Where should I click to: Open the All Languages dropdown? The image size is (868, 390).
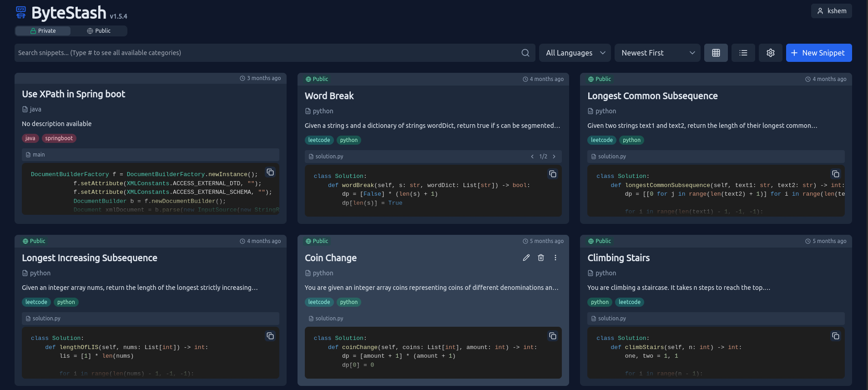[575, 53]
